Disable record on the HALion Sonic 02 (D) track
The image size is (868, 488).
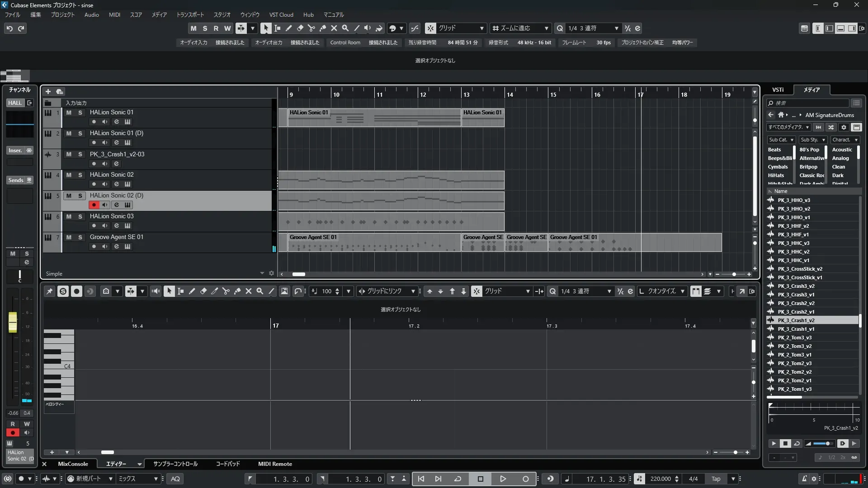click(94, 205)
